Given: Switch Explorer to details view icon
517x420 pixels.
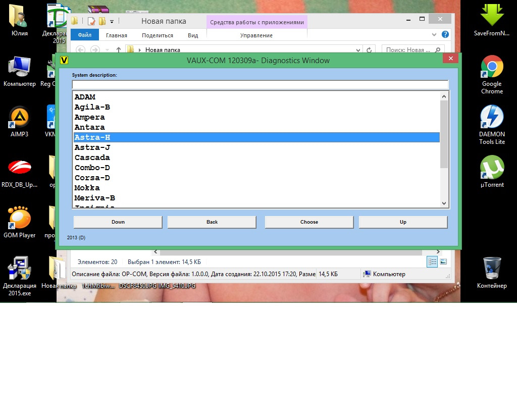Looking at the screenshot, I should pos(432,262).
